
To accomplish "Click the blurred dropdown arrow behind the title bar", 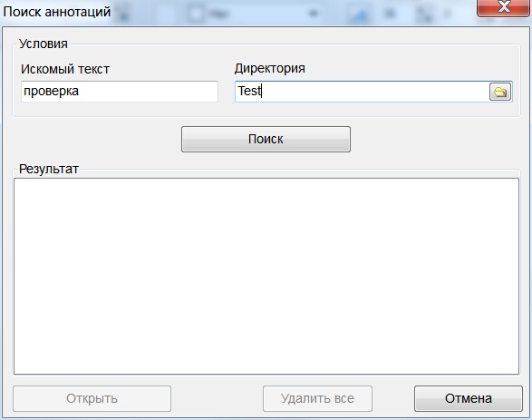I will pyautogui.click(x=313, y=14).
